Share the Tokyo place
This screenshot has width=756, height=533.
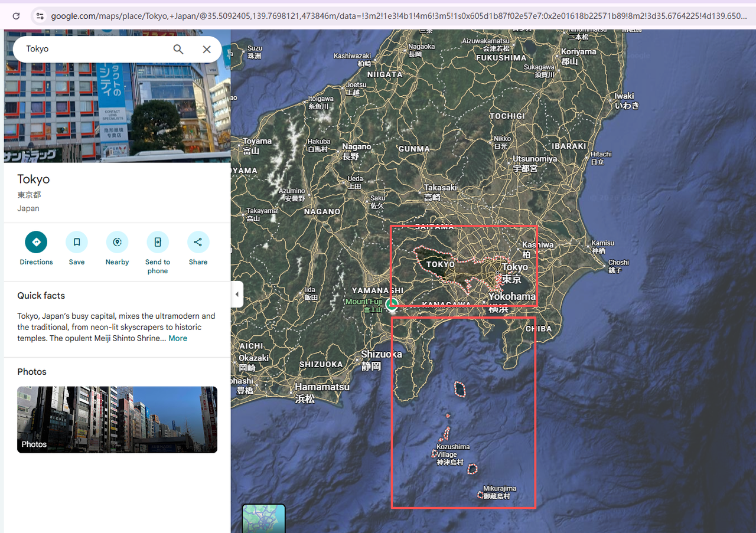coord(198,248)
